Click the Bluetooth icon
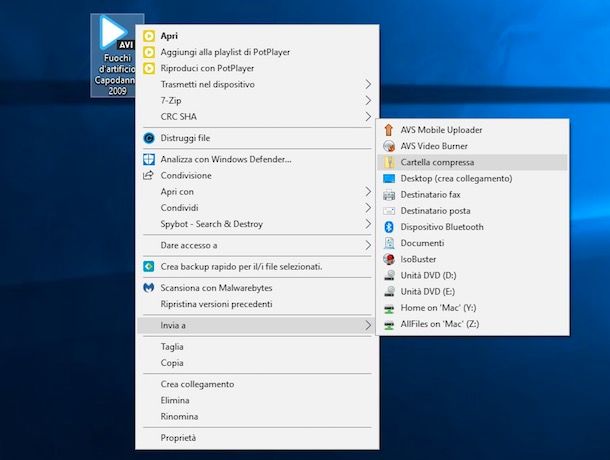Screen dimensions: 610x460 (x=389, y=227)
